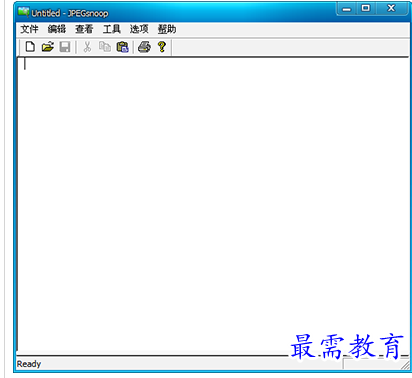
Task: Click the yellow question mark Help icon
Action: pyautogui.click(x=162, y=47)
